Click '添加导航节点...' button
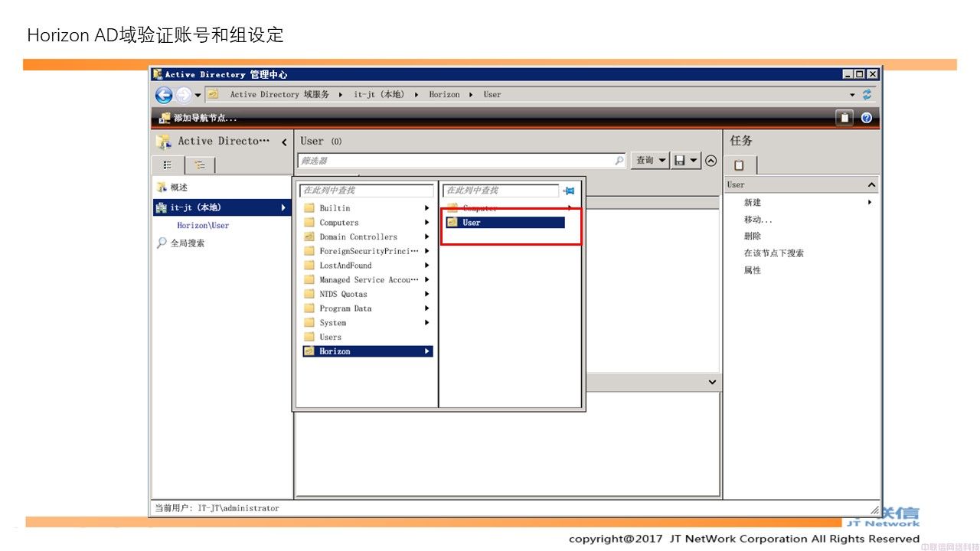 198,118
